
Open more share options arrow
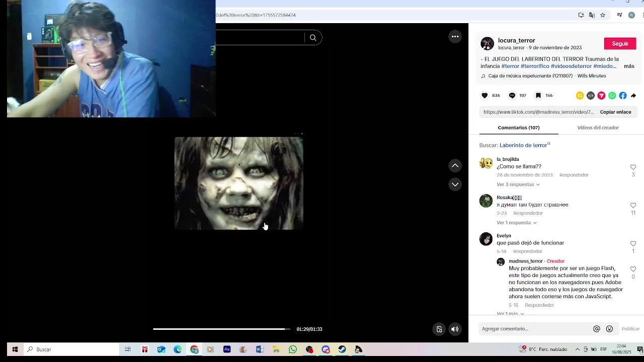(x=633, y=96)
